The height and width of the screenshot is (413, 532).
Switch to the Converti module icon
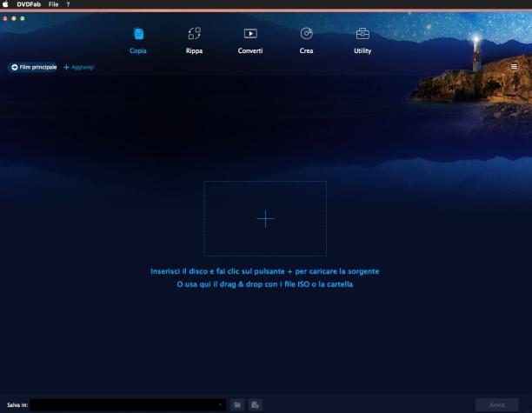(250, 34)
